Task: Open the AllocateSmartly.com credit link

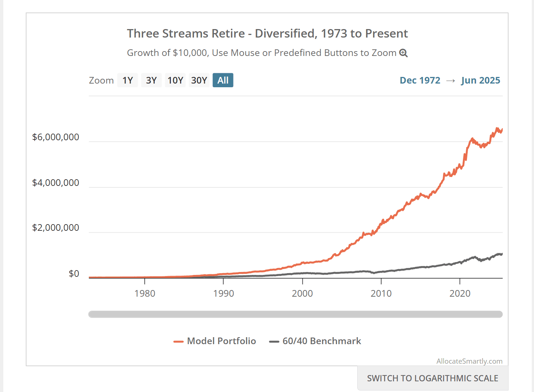Action: click(x=470, y=361)
